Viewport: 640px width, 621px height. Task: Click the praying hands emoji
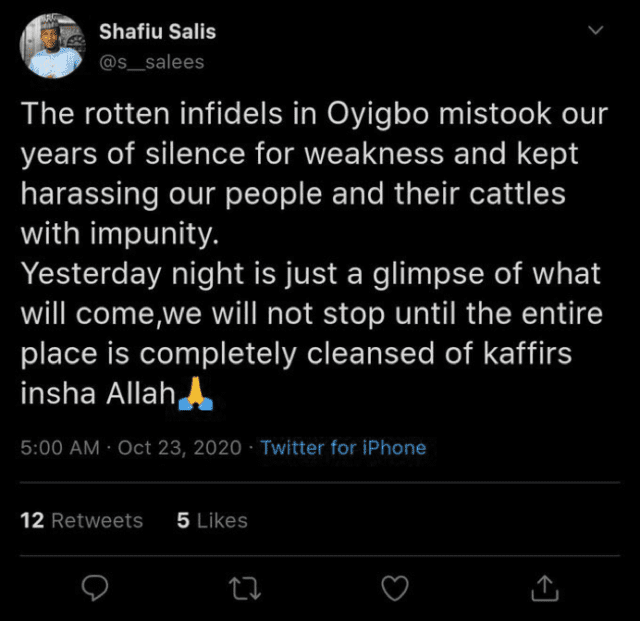(196, 394)
